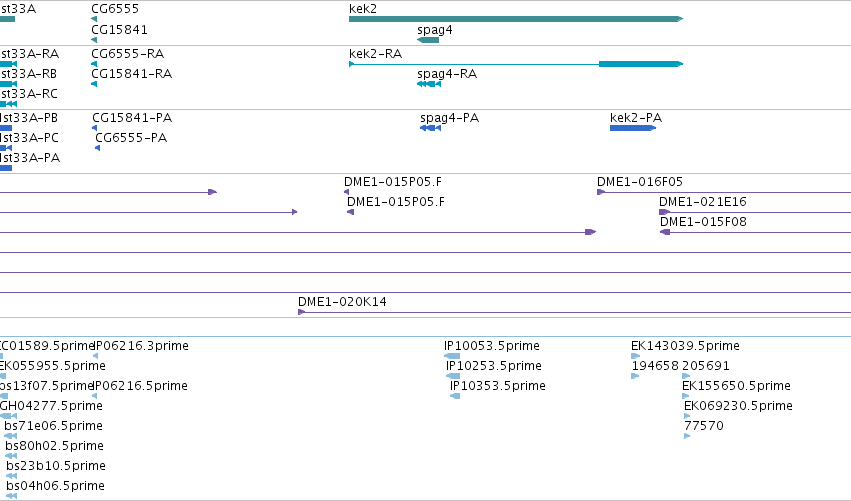Select the GH04277.5prime EST label
This screenshot has height=501, width=851.
51,406
